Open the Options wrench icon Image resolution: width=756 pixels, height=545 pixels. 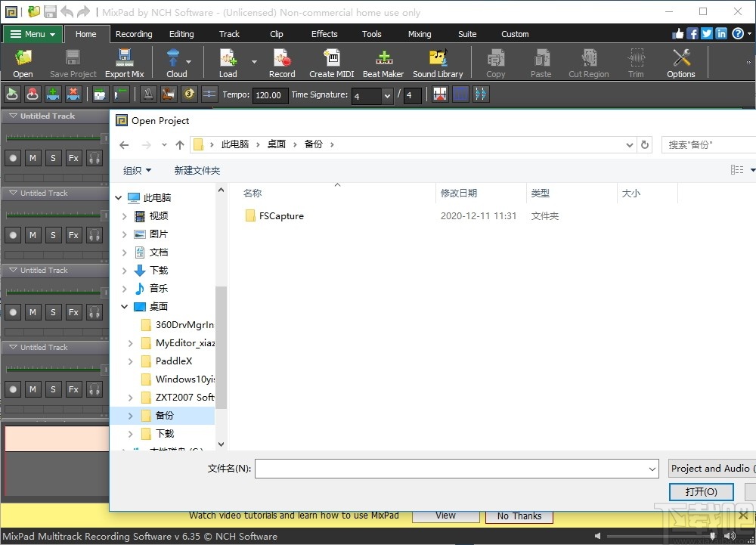[x=681, y=63]
